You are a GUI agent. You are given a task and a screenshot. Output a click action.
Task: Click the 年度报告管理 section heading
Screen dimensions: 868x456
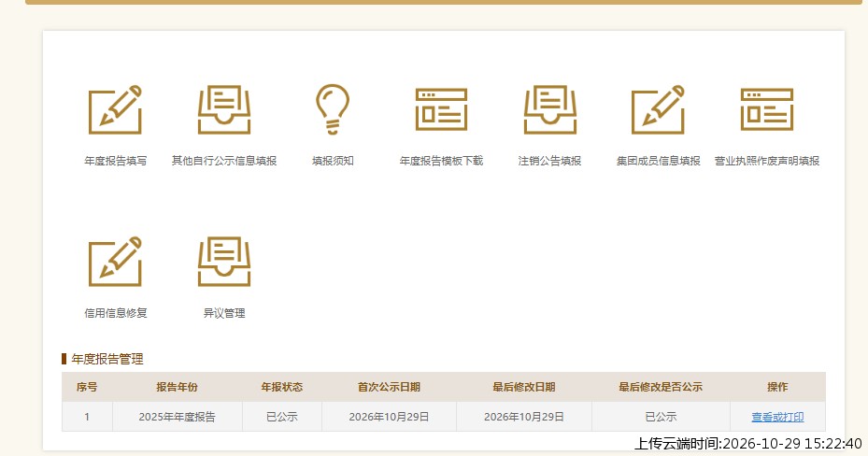coord(107,359)
